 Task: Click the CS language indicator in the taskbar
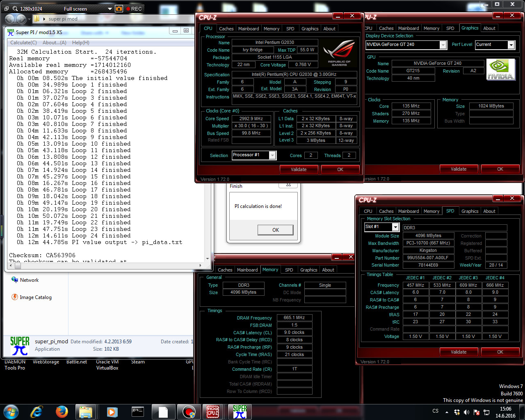point(435,411)
